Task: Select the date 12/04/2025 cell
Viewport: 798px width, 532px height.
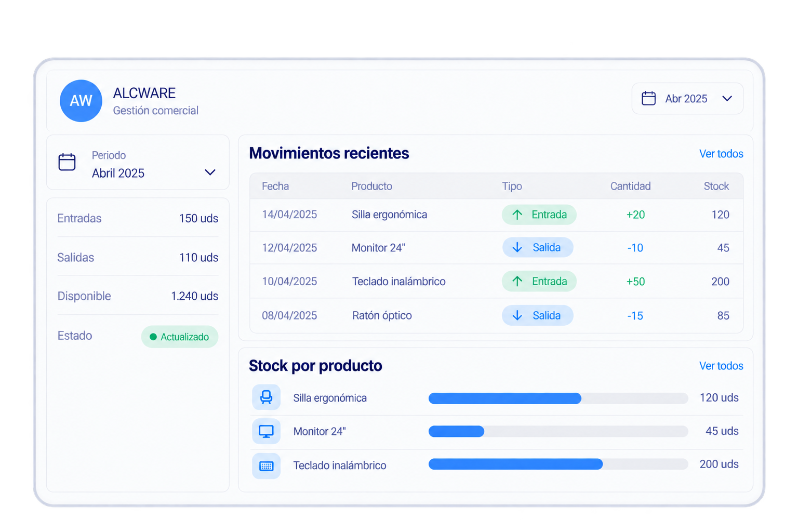Action: [x=289, y=248]
